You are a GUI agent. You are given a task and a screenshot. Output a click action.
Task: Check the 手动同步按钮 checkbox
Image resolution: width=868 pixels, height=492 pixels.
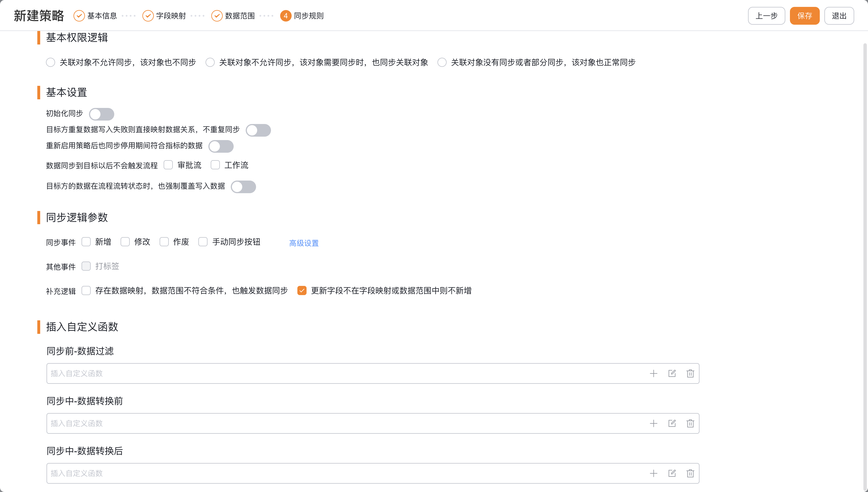(203, 242)
